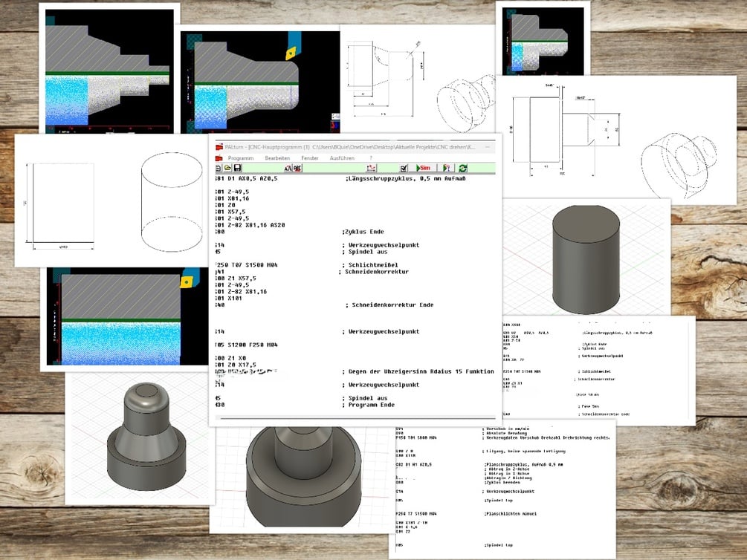Click the PALturn title bar icon

pyautogui.click(x=219, y=147)
